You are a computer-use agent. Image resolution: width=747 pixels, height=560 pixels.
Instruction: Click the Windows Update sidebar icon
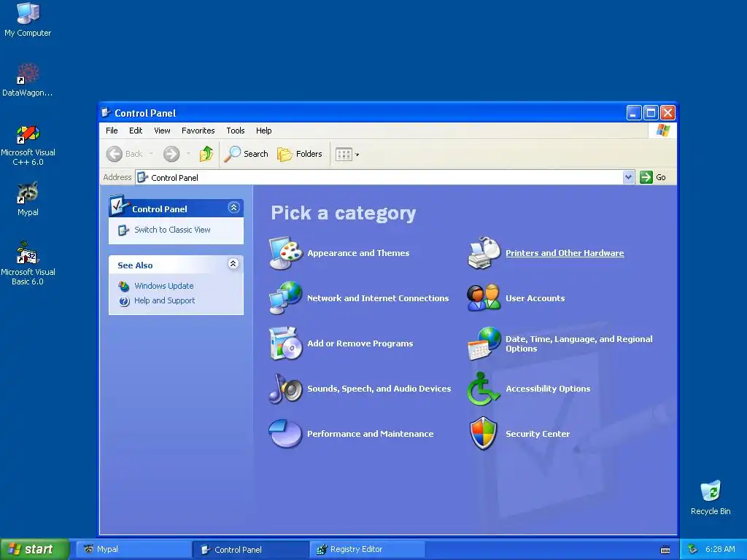(x=124, y=286)
